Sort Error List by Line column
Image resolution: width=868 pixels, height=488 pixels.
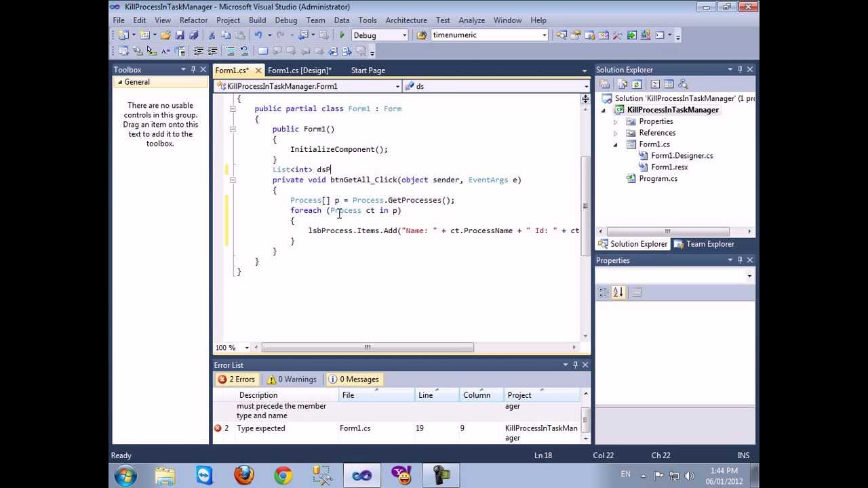coord(437,395)
